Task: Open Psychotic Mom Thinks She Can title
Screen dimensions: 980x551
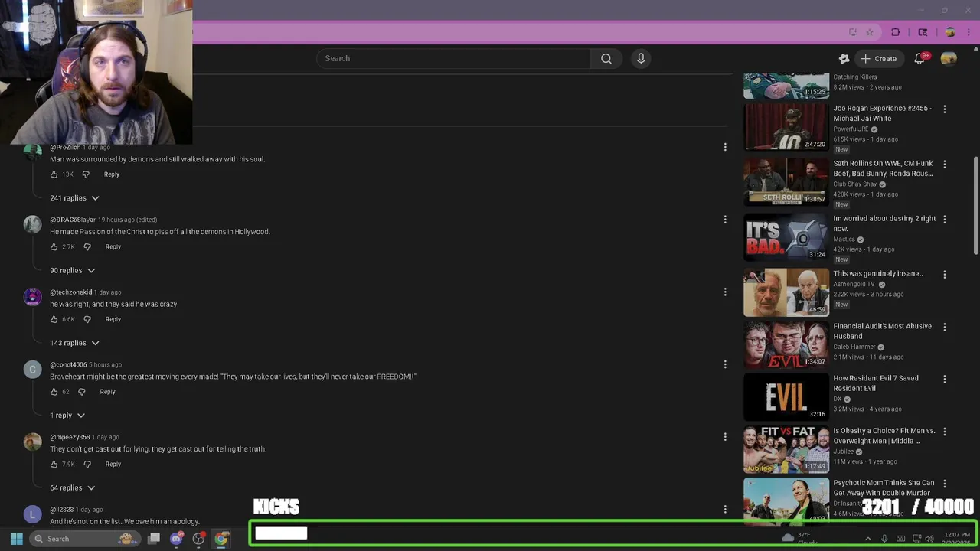Action: click(x=884, y=487)
